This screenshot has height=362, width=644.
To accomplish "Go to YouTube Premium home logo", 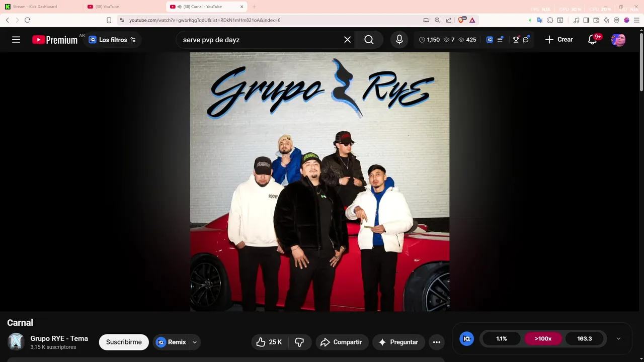I will pyautogui.click(x=55, y=40).
